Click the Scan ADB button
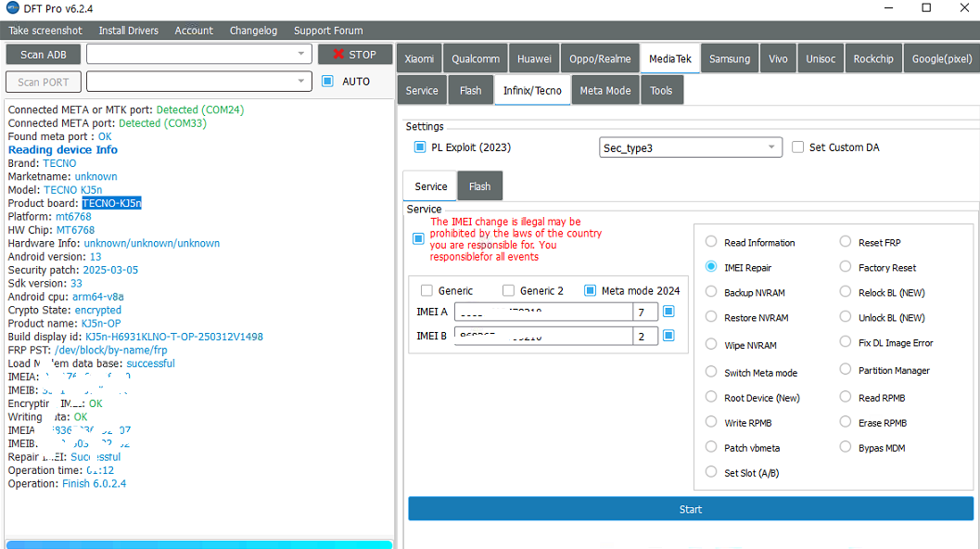The image size is (980, 549). pyautogui.click(x=44, y=55)
